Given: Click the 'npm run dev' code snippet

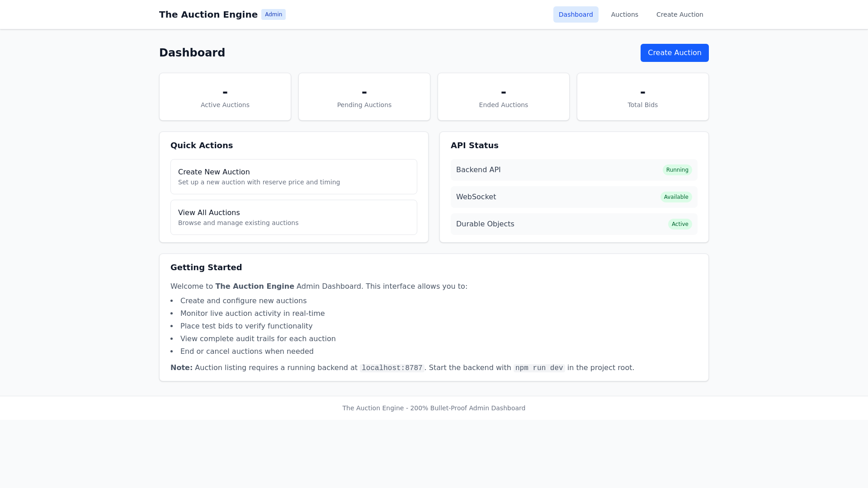Looking at the screenshot, I should point(539,368).
